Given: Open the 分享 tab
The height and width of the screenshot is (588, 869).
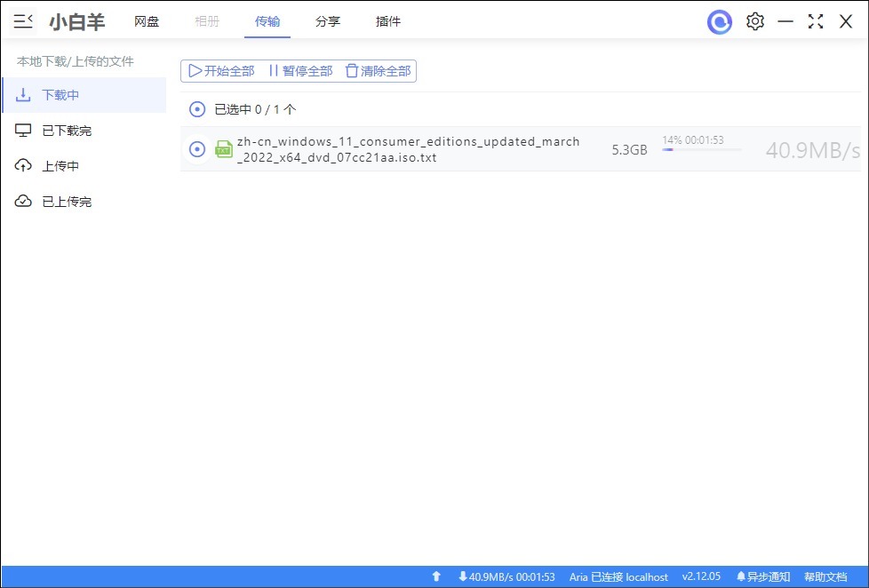Looking at the screenshot, I should (328, 21).
